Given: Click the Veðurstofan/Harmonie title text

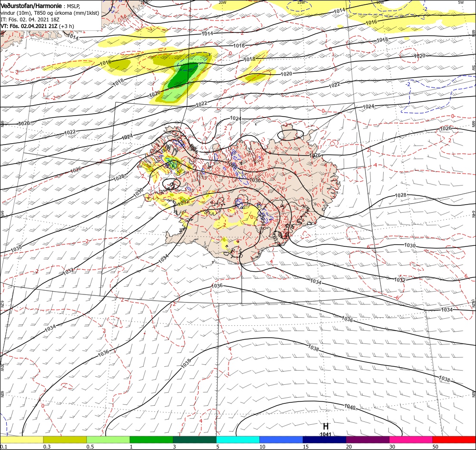Looking at the screenshot, I should pos(31,6).
